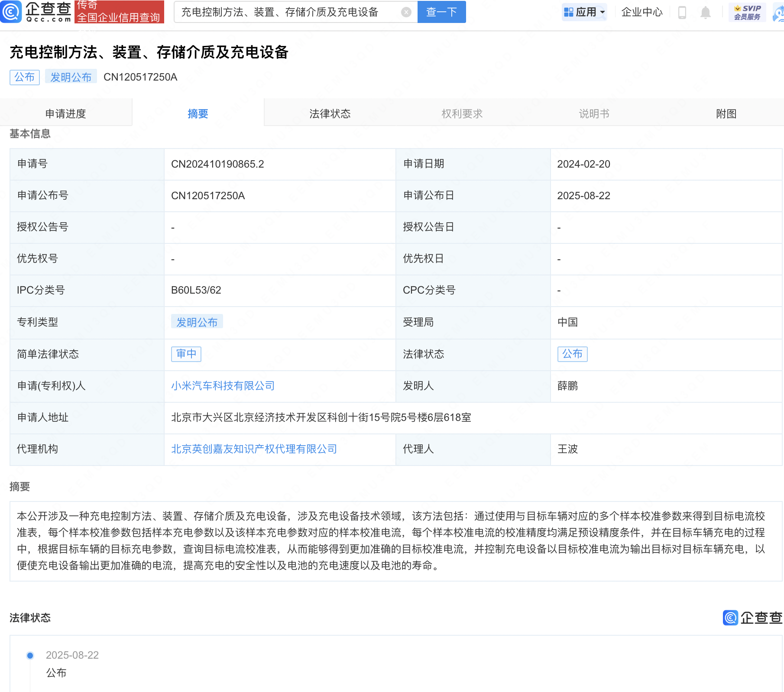This screenshot has height=692, width=784.
Task: Click the 摘要 section heading
Action: pyautogui.click(x=19, y=487)
